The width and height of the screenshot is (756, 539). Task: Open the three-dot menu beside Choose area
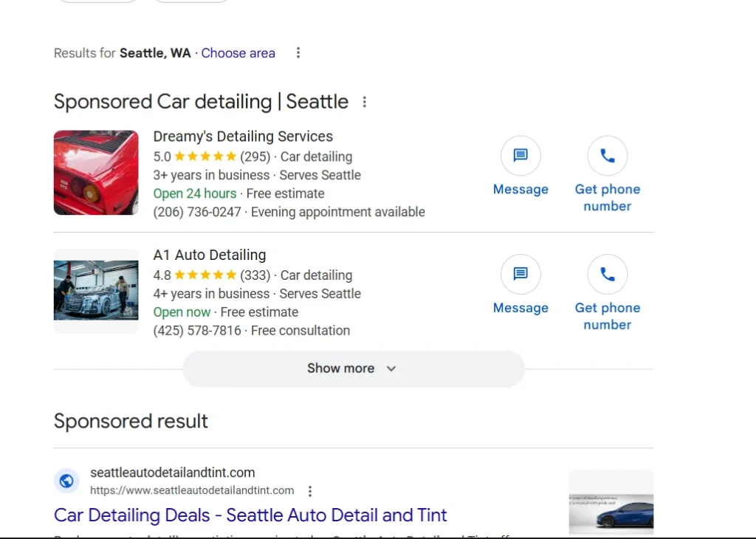pos(298,52)
